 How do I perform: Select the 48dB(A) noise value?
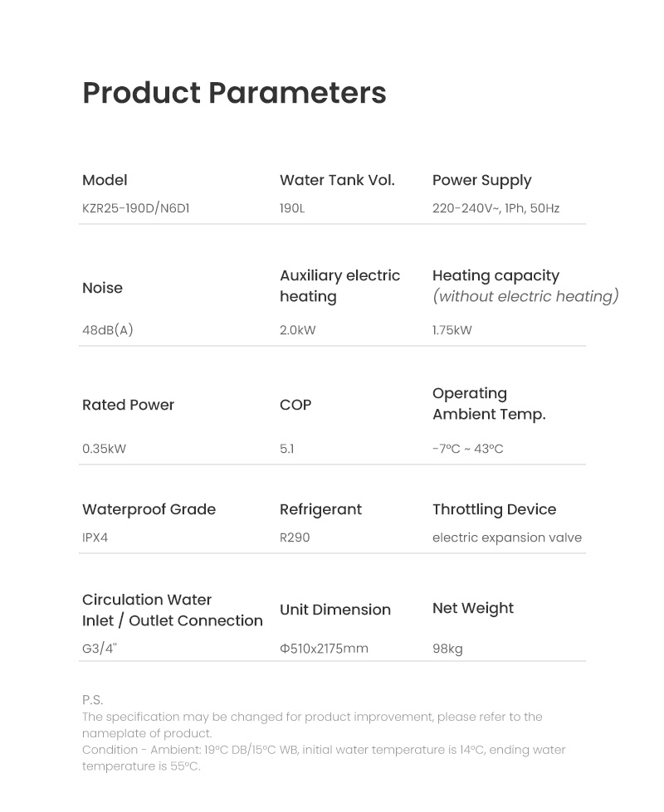[108, 330]
